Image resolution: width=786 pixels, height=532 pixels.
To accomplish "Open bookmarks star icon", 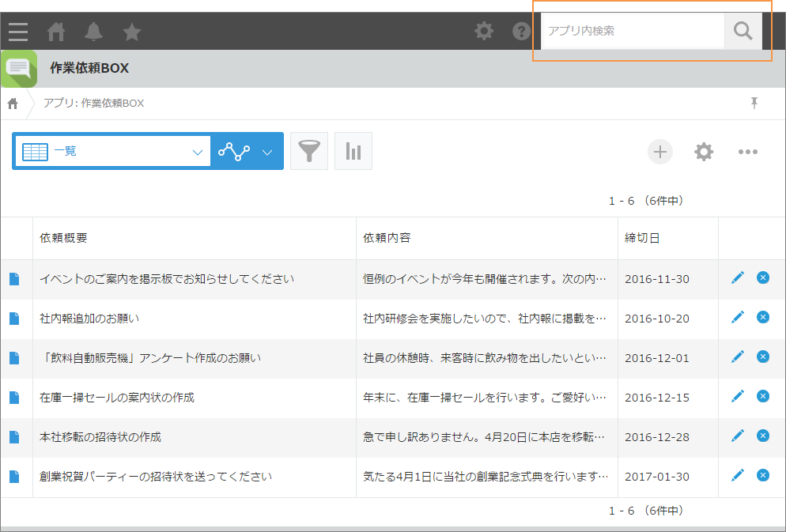I will [x=132, y=32].
